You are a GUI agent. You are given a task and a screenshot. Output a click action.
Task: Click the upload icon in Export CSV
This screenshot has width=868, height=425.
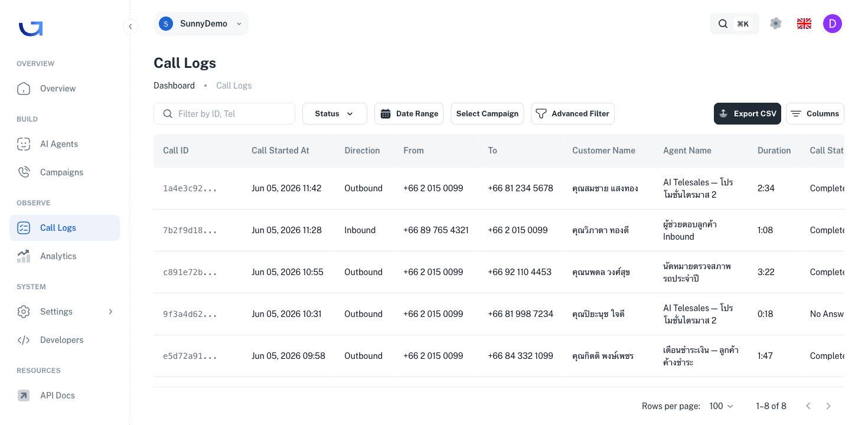point(724,114)
